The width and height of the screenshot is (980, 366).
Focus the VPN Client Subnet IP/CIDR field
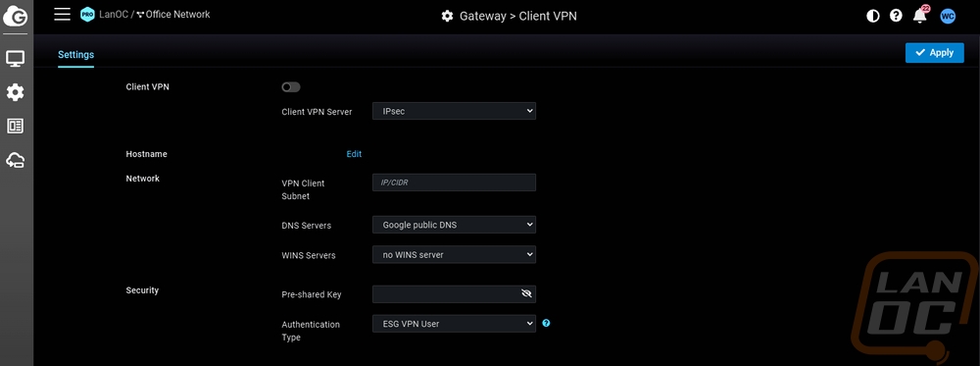coord(454,183)
